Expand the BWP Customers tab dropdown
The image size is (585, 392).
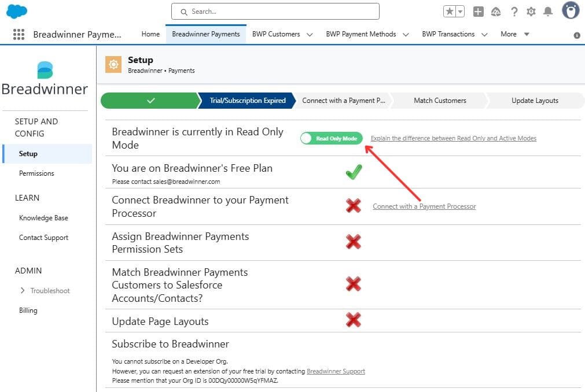[310, 35]
